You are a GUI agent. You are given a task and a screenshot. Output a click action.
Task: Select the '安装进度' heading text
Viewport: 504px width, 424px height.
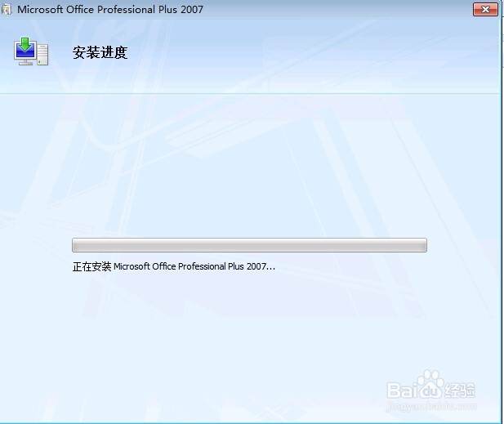(100, 53)
